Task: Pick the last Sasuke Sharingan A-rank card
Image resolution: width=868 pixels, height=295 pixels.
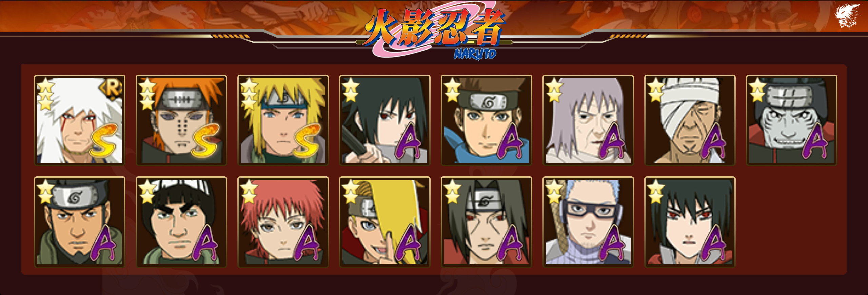Action: pyautogui.click(x=690, y=222)
